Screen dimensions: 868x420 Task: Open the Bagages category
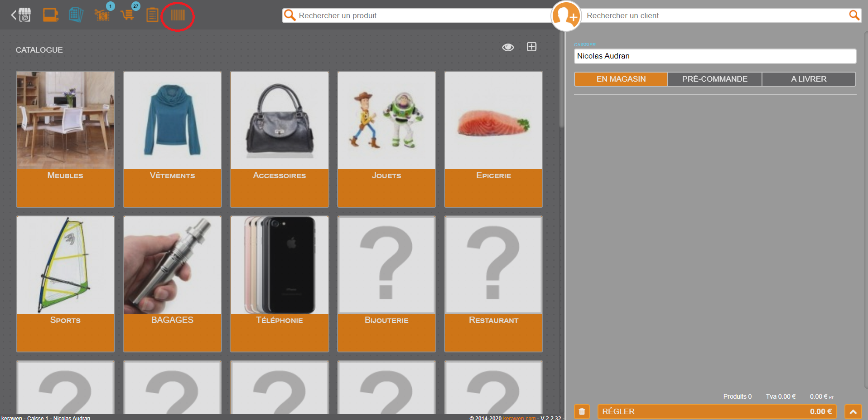coord(172,283)
